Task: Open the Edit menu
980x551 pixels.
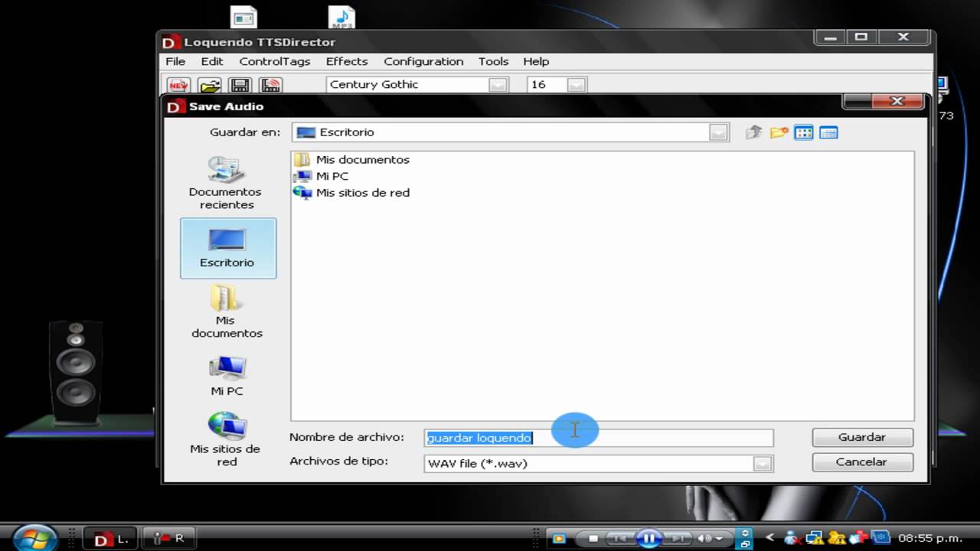Action: (212, 61)
